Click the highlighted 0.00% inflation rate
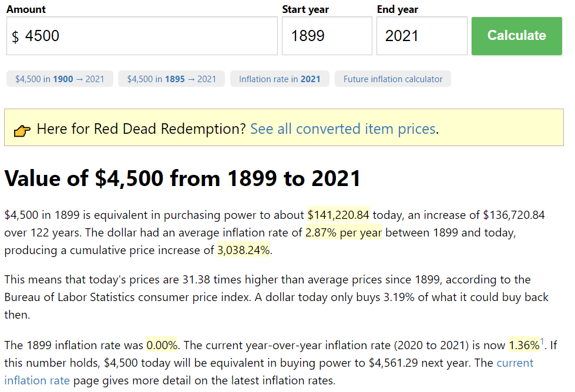This screenshot has height=392, width=575. pos(162,345)
